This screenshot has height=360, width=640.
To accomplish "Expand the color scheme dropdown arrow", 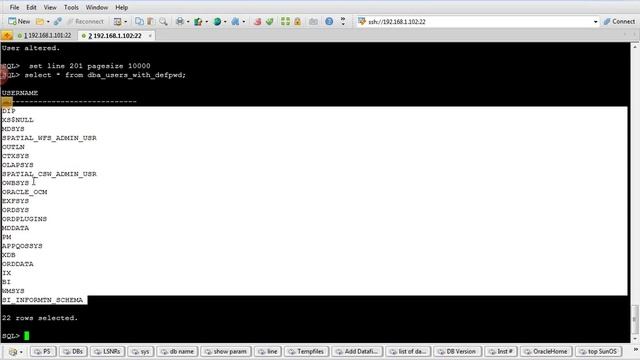I will tap(207, 22).
